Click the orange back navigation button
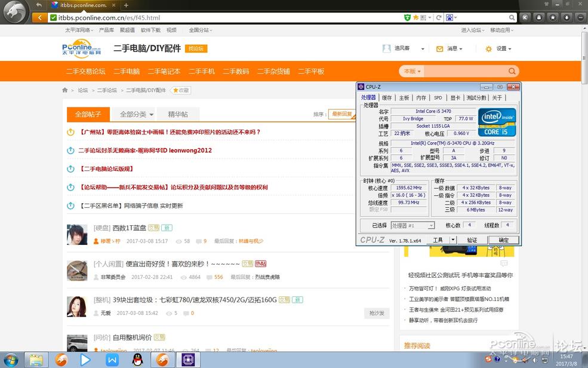Viewport: 588px width, 368px height. pyautogui.click(x=40, y=18)
